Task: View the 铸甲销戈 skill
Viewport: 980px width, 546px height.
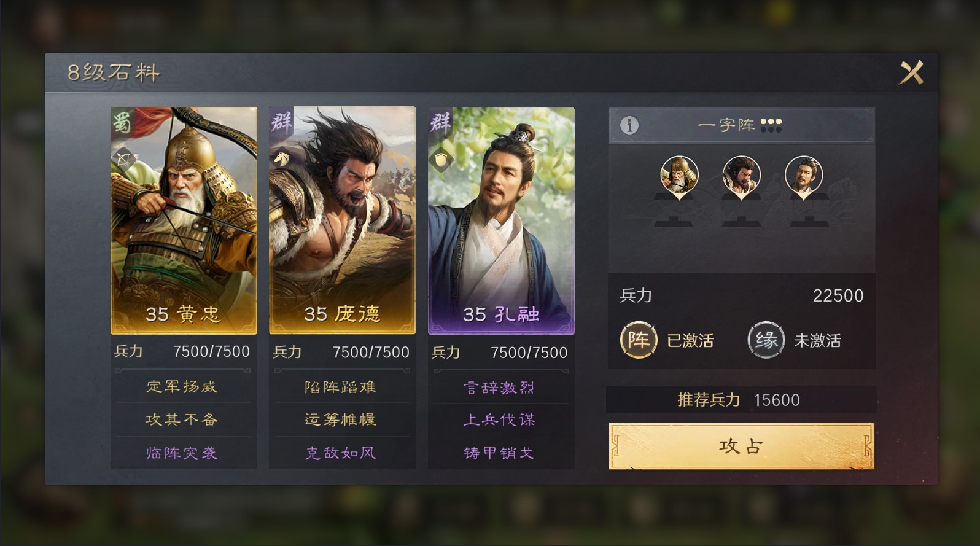Action: 499,453
